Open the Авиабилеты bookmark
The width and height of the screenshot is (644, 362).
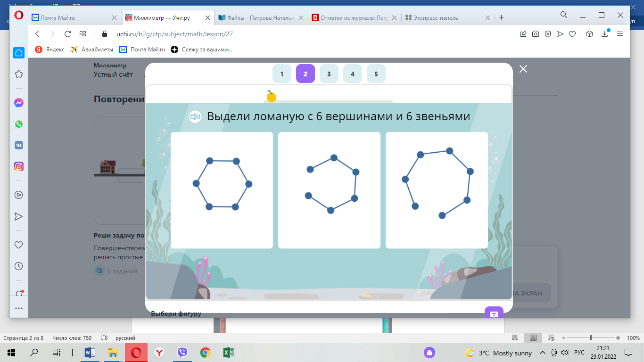91,49
